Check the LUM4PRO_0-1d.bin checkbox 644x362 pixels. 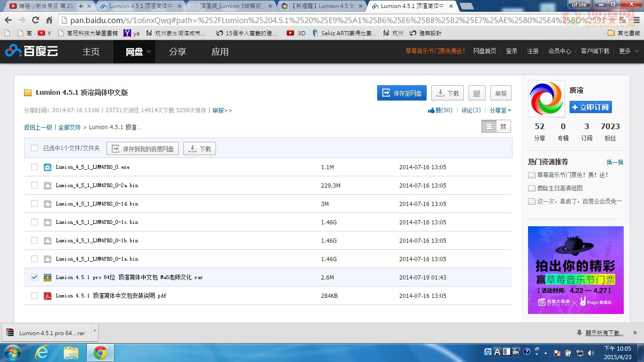pos(34,204)
